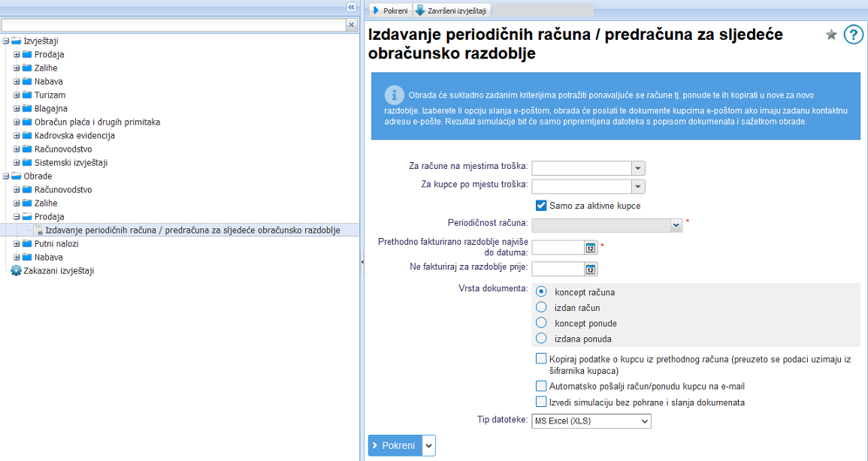
Task: Collapse the Prodaja node under Obrade
Action: pos(17,217)
